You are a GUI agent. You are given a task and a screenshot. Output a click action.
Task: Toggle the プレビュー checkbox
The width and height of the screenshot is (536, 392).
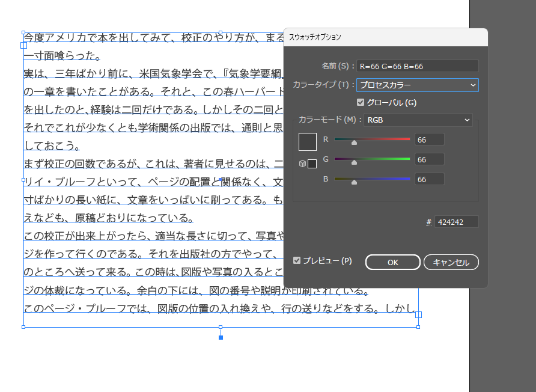click(x=297, y=261)
